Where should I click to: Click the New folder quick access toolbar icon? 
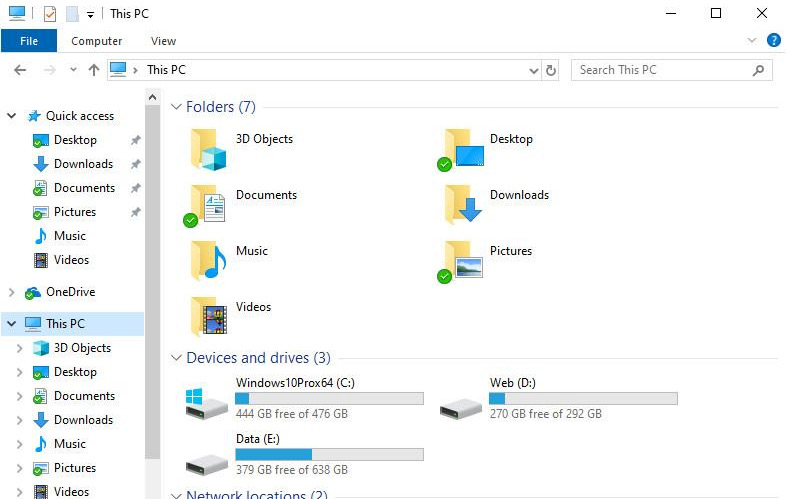[x=72, y=14]
